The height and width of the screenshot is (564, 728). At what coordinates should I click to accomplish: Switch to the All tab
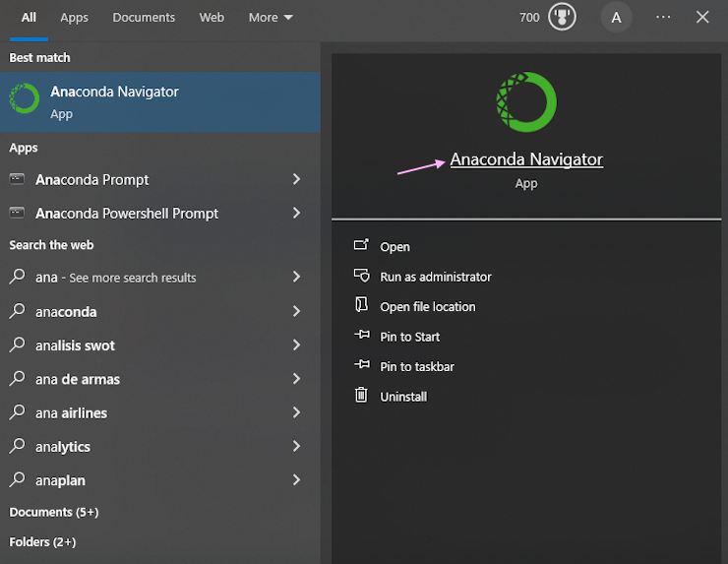(29, 18)
